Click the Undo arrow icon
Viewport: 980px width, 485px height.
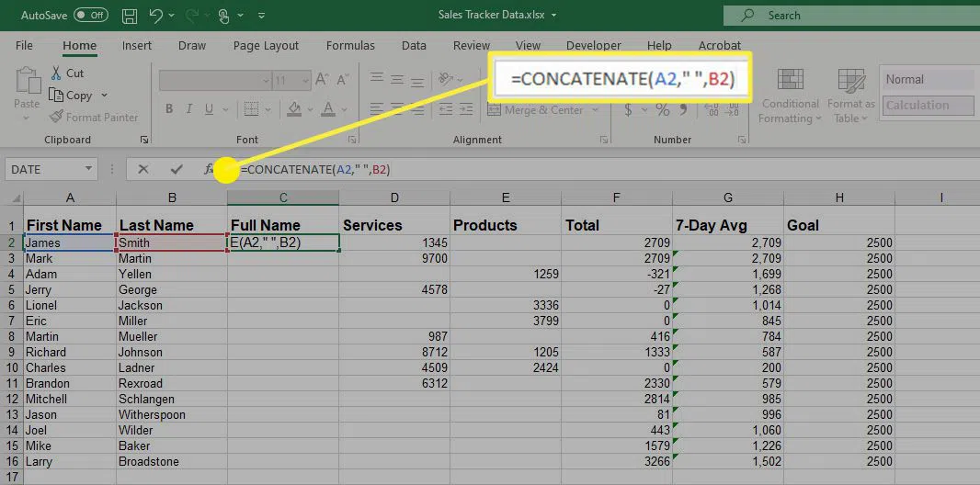click(x=156, y=16)
